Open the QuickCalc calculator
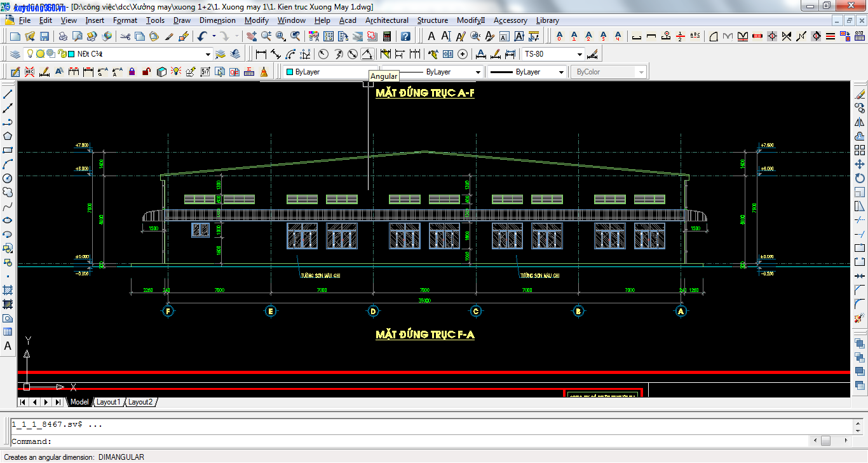This screenshot has height=463, width=868. 386,37
